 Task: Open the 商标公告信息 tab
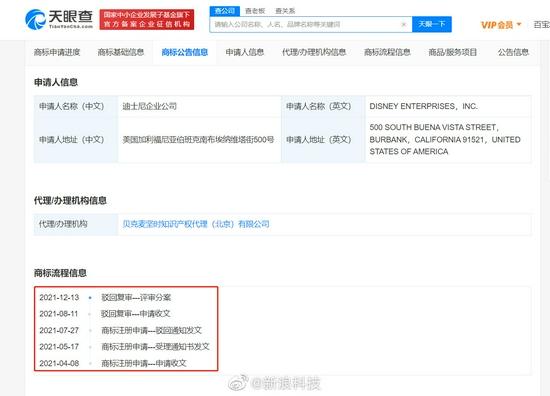coord(185,52)
